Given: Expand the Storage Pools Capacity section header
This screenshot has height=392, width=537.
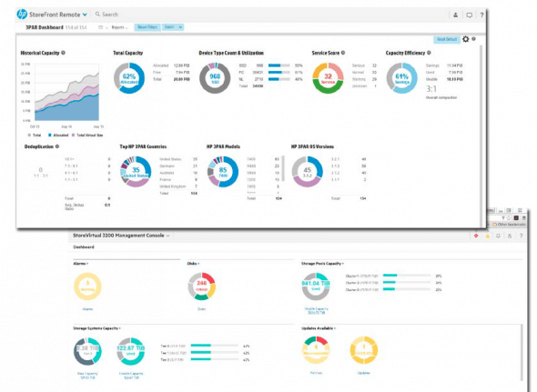Looking at the screenshot, I should [322, 264].
